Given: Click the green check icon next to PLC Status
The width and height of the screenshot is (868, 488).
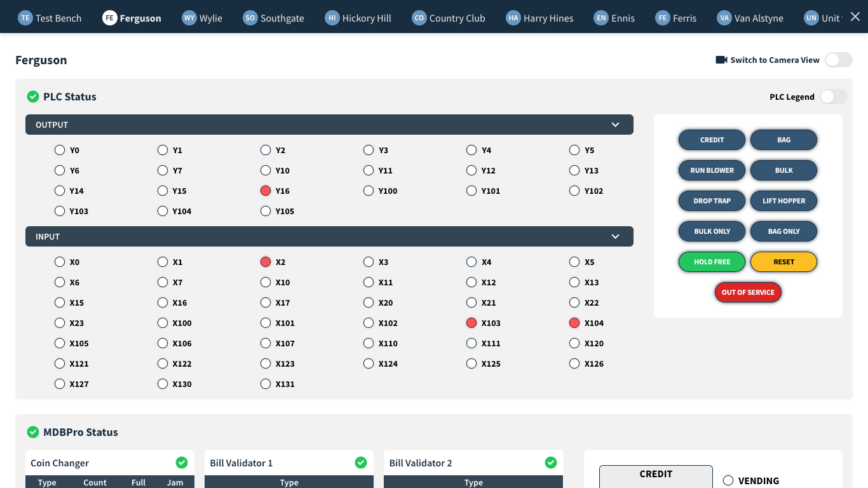Looking at the screenshot, I should point(33,97).
